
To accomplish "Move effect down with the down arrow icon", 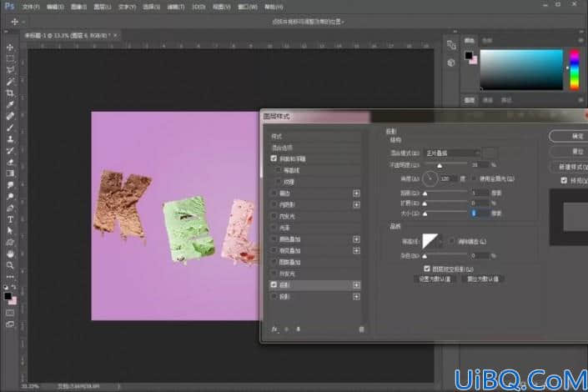I will pos(298,329).
